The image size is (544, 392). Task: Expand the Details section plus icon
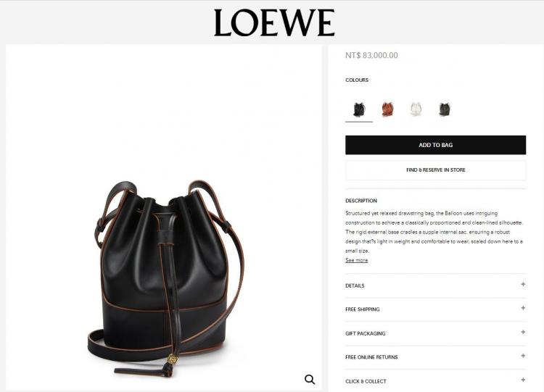point(523,284)
